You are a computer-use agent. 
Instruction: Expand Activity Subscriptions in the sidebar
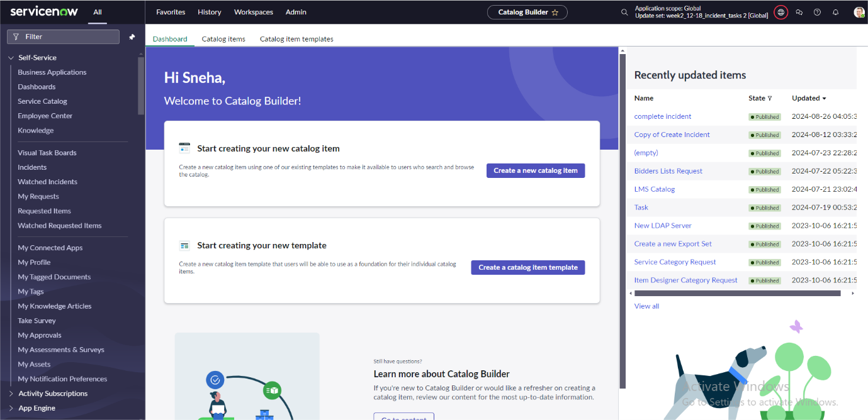pos(11,393)
